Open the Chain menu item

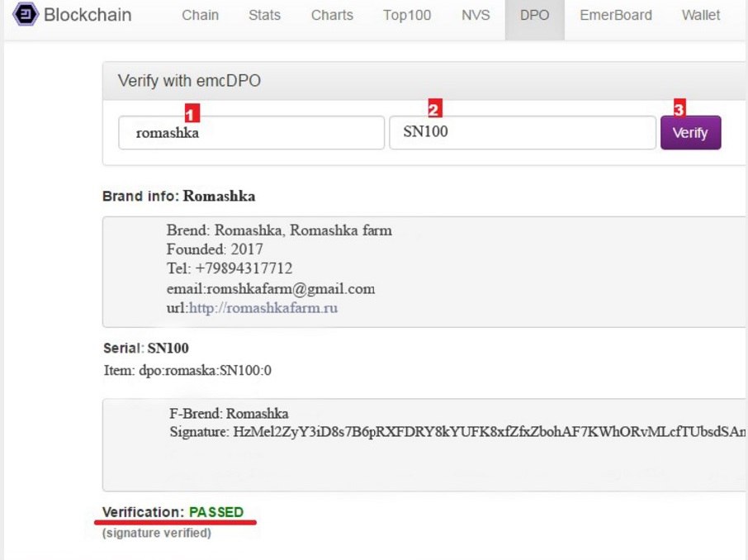click(200, 15)
